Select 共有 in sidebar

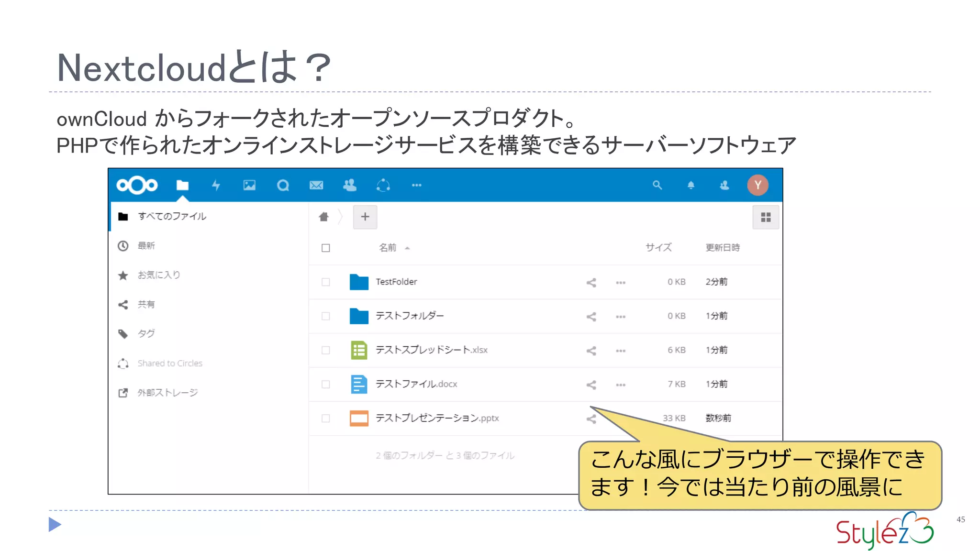point(210,304)
